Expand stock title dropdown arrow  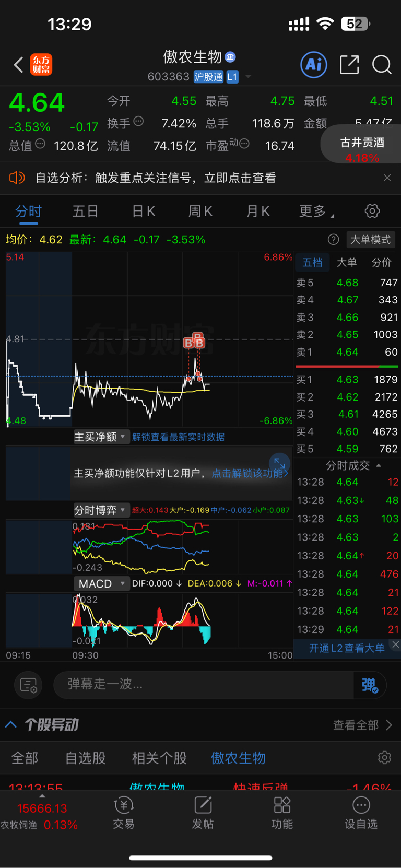[249, 77]
